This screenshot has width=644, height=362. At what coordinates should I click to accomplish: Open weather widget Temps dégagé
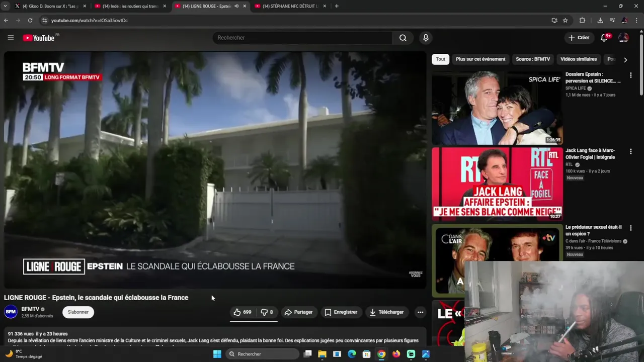24,354
